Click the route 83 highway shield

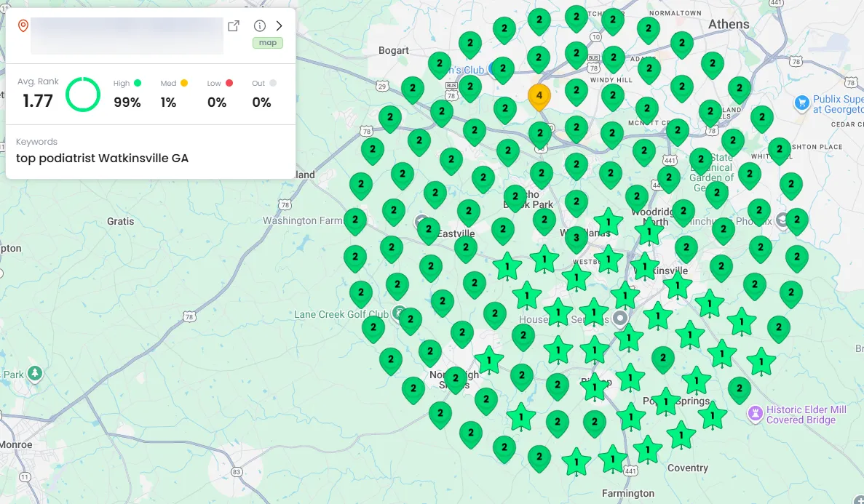coord(237,472)
